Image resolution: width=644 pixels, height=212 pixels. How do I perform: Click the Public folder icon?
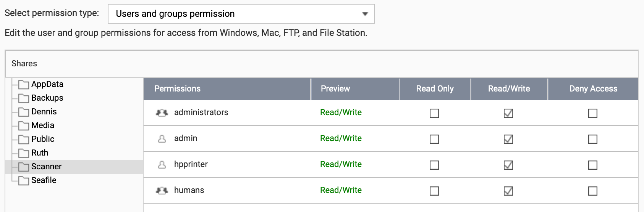(x=24, y=139)
